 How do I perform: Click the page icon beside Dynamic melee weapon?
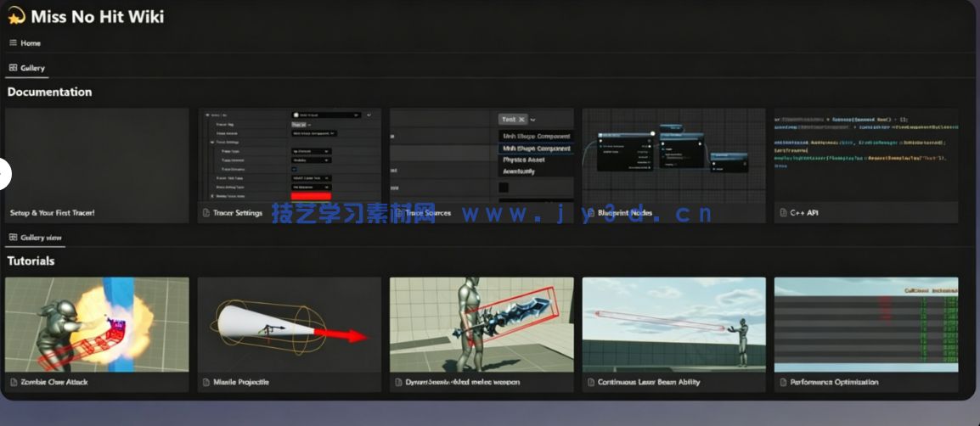398,383
